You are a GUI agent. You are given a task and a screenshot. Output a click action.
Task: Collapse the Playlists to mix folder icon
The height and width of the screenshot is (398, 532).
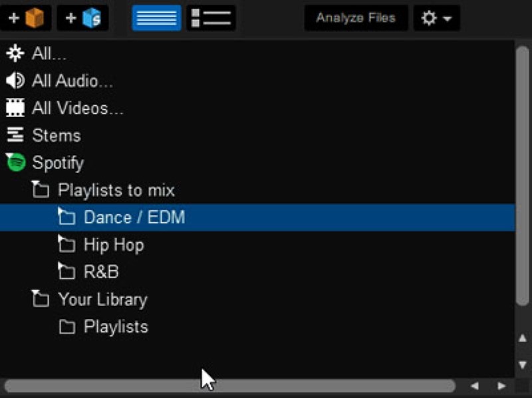tap(41, 190)
